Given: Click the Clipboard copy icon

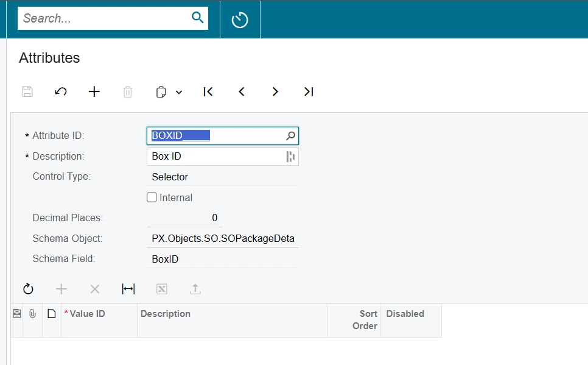Looking at the screenshot, I should click(161, 92).
